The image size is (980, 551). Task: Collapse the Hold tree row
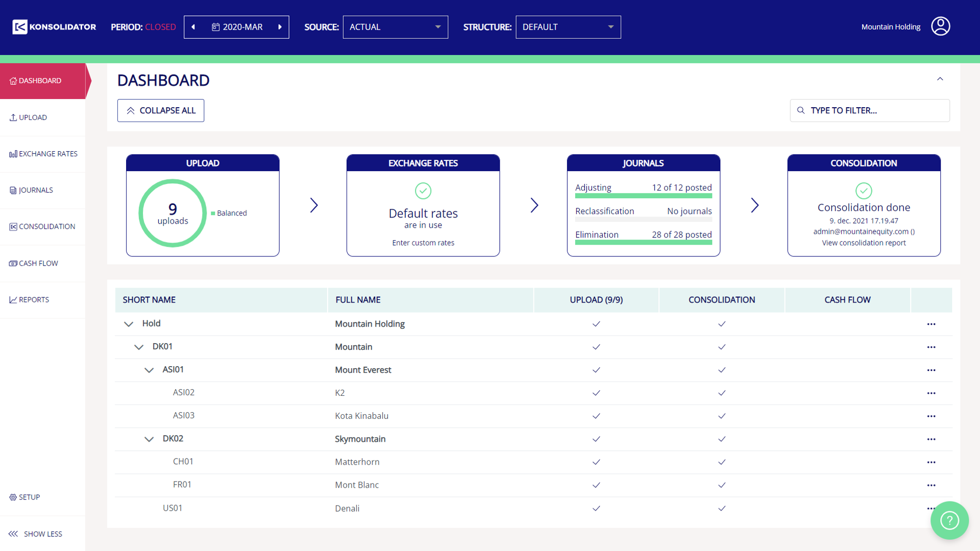pyautogui.click(x=129, y=324)
